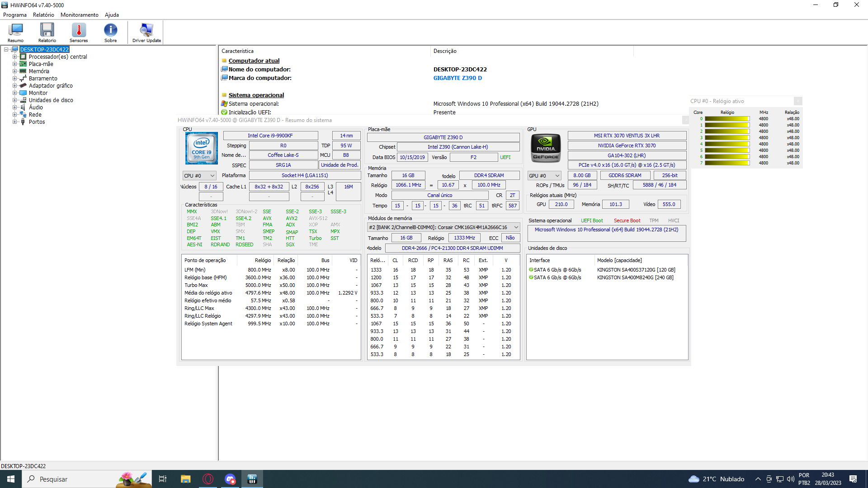Close the Resumo do sistema window

click(685, 120)
